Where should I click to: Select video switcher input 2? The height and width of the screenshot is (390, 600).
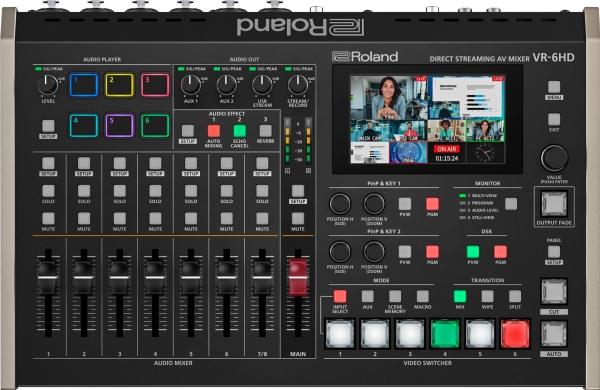pos(375,334)
